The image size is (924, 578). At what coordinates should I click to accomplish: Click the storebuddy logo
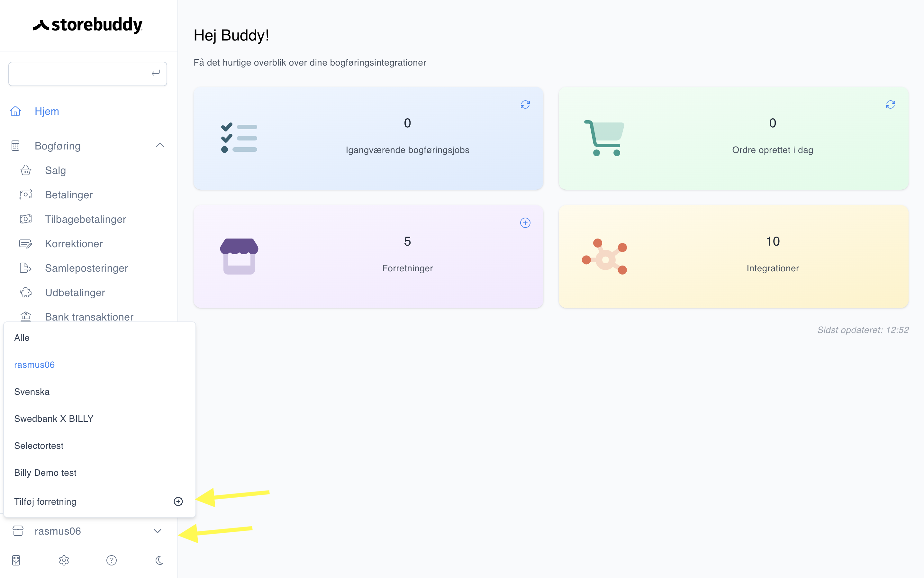point(87,25)
